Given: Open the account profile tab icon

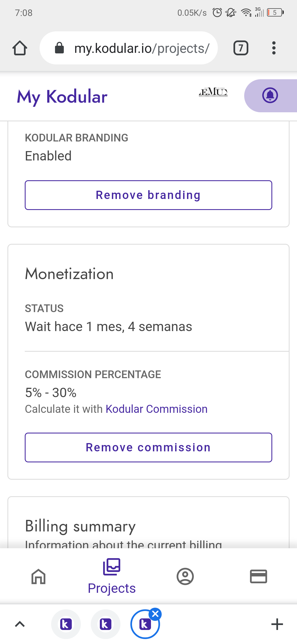Looking at the screenshot, I should pyautogui.click(x=185, y=576).
